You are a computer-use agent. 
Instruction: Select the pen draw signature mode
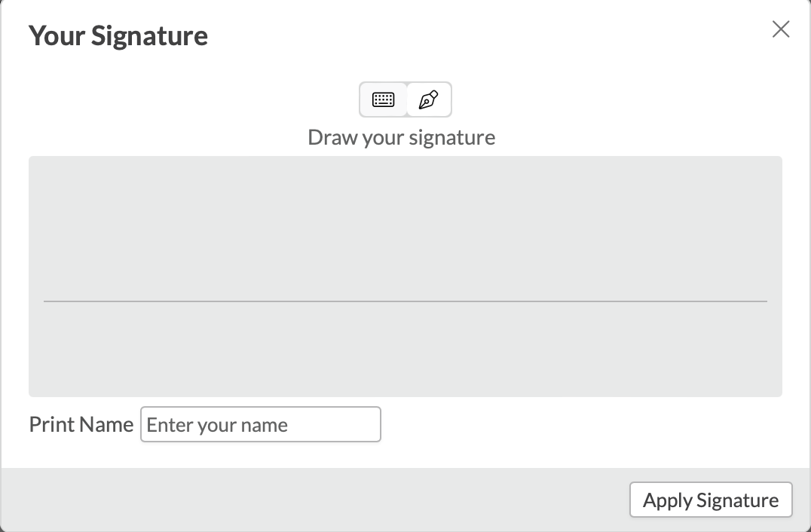pyautogui.click(x=428, y=99)
